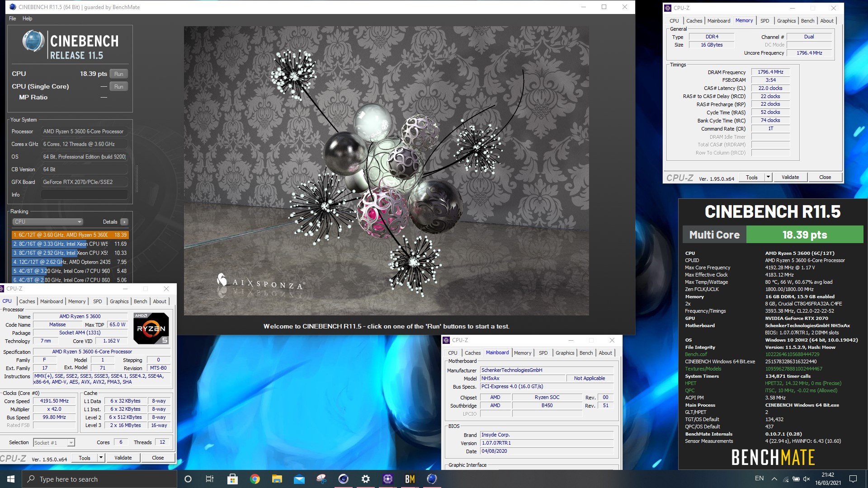Select ranking row 1 Ryzen 5 3600
Image resolution: width=868 pixels, height=488 pixels.
(x=70, y=235)
